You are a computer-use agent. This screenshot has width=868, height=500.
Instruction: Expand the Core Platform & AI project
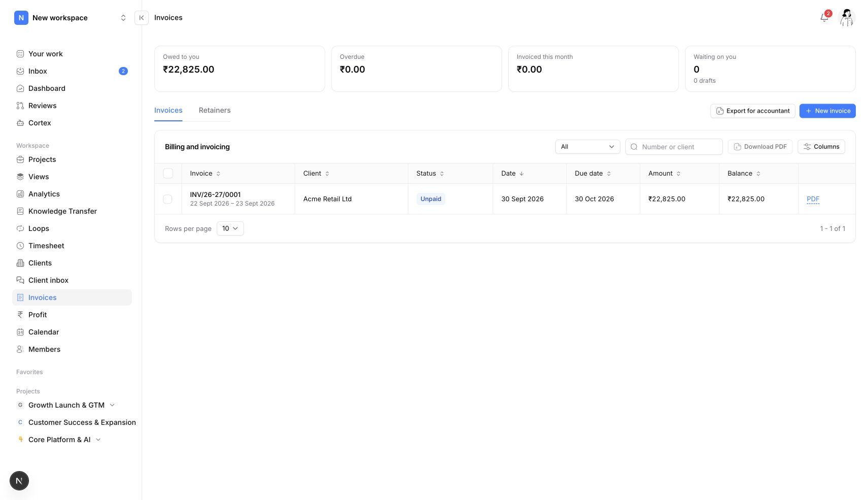coord(98,440)
